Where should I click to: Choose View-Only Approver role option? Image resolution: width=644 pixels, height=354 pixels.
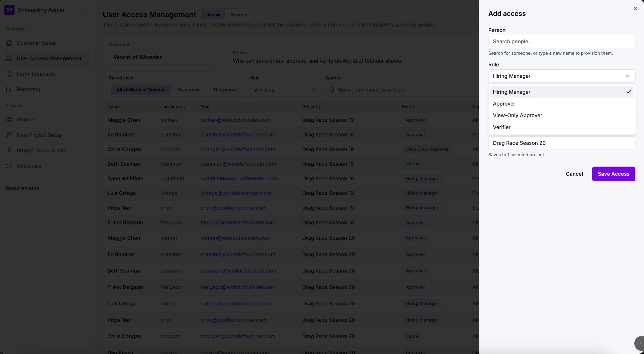(561, 115)
